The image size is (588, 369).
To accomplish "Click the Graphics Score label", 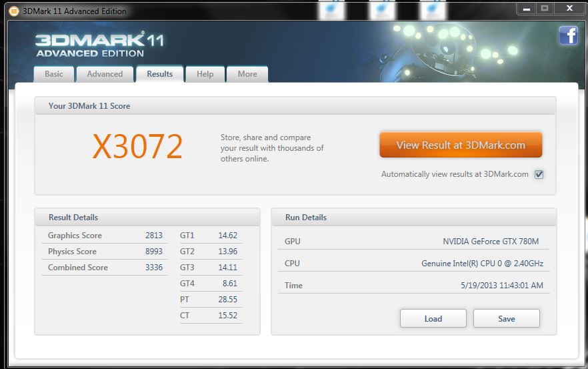I will tap(75, 236).
